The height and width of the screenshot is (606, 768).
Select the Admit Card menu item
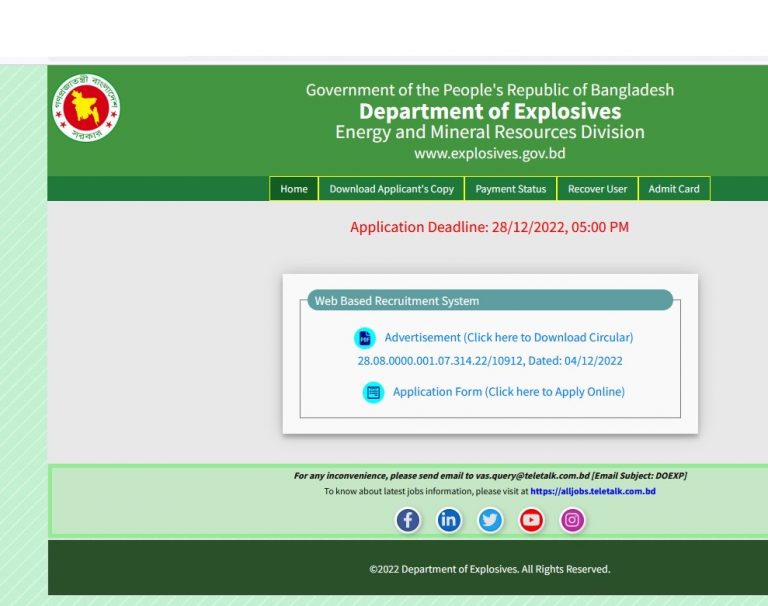pyautogui.click(x=674, y=189)
